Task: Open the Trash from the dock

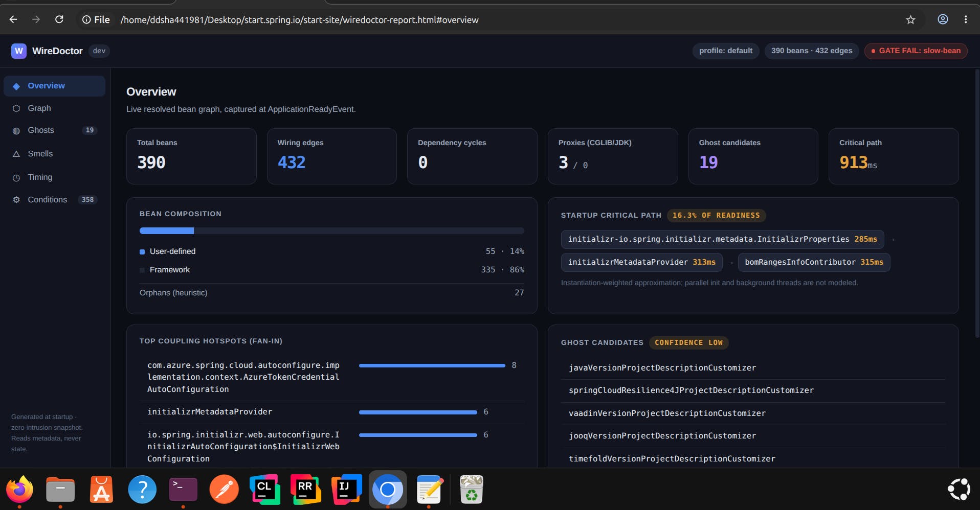Action: coord(472,490)
